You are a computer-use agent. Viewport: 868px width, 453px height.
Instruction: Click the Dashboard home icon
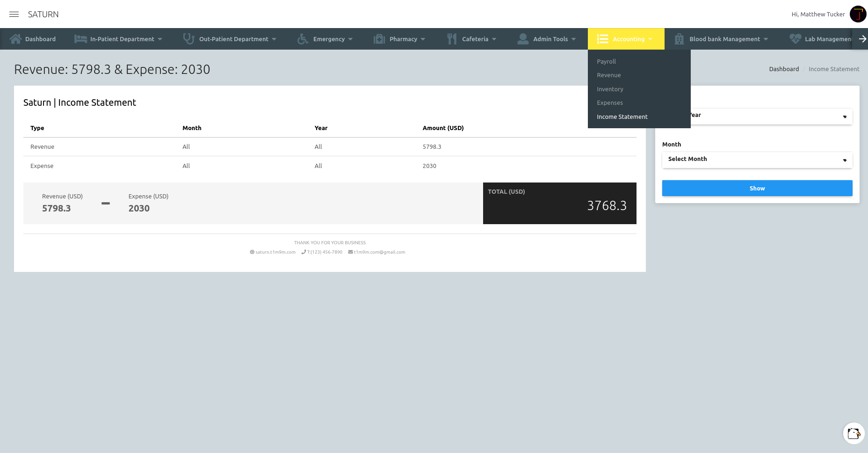pos(16,39)
